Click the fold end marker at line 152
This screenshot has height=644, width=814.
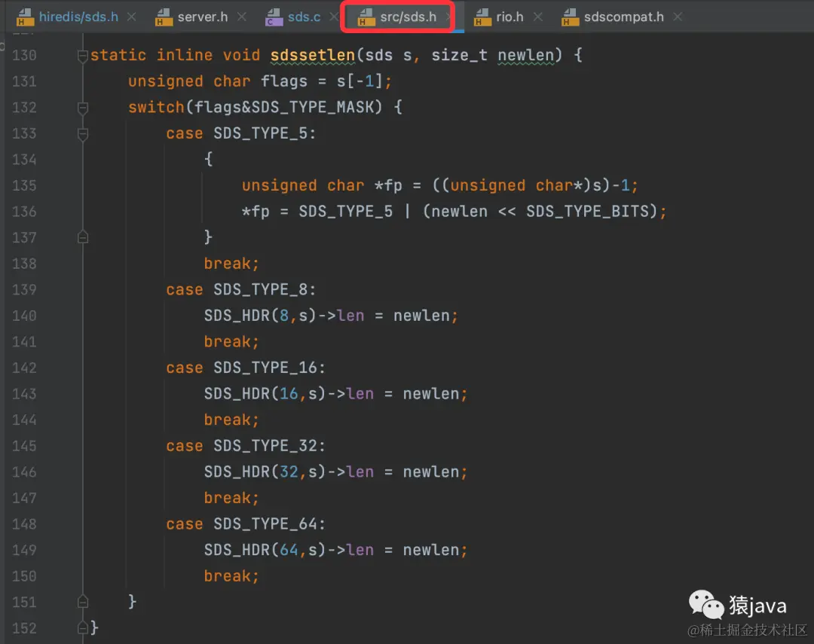pyautogui.click(x=83, y=628)
